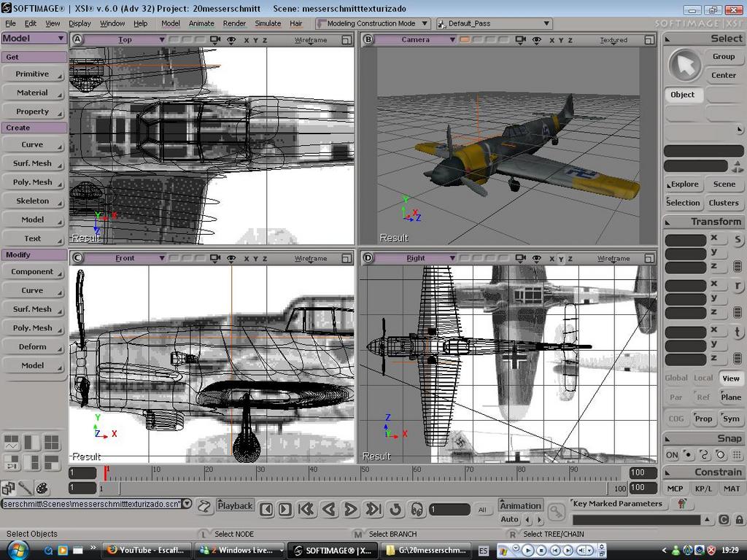The image size is (747, 560).
Task: Open the File menu
Action: pyautogui.click(x=10, y=23)
